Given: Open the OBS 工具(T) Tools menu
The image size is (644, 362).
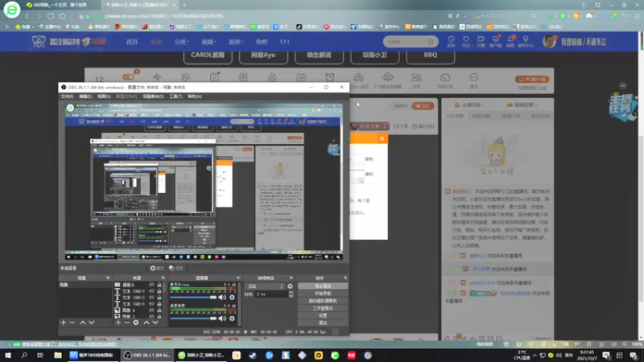Looking at the screenshot, I should coord(175,97).
